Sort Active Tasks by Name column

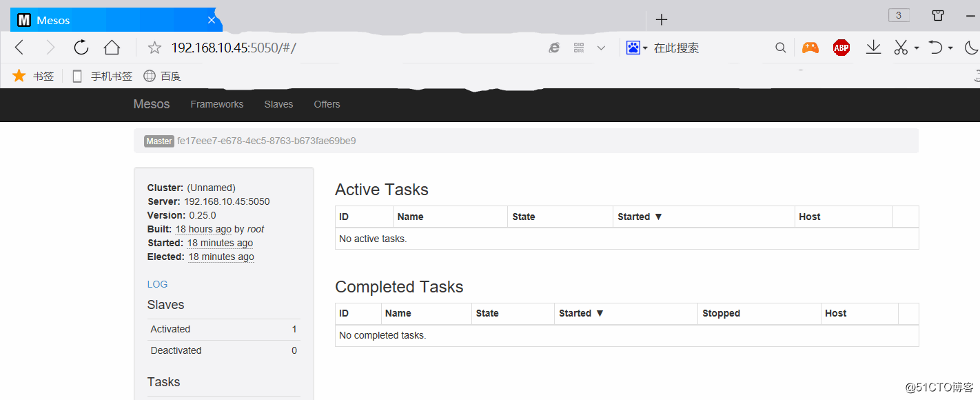[x=410, y=217]
